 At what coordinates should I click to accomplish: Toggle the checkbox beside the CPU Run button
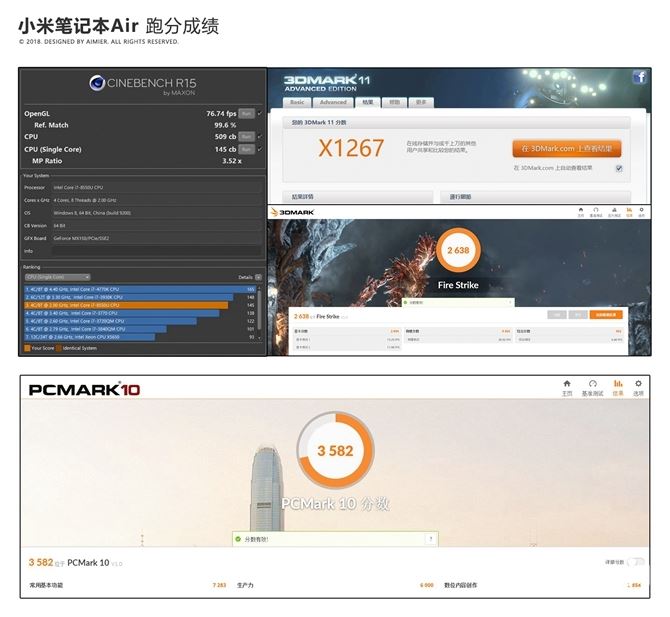click(259, 137)
